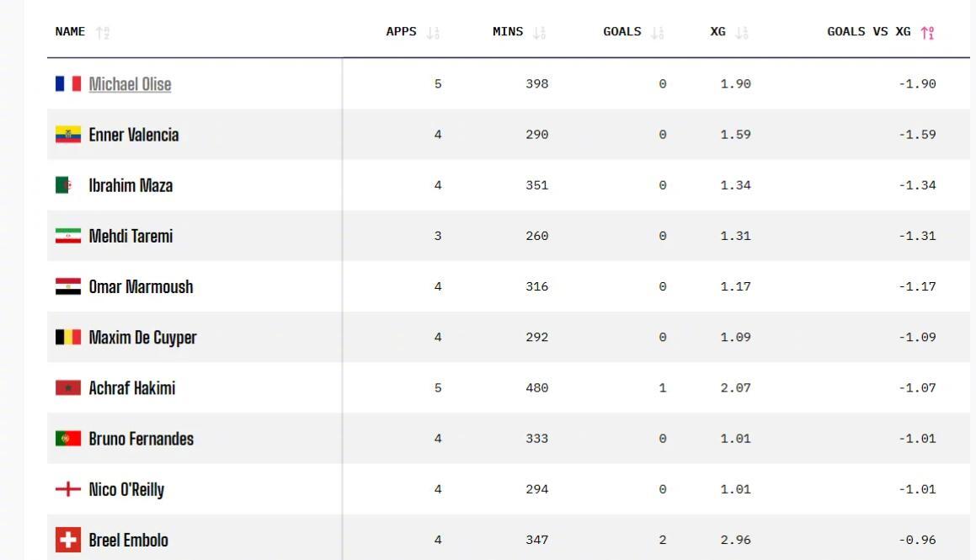976x560 pixels.
Task: Click the France flag beside Michael Olise
Action: coord(68,84)
